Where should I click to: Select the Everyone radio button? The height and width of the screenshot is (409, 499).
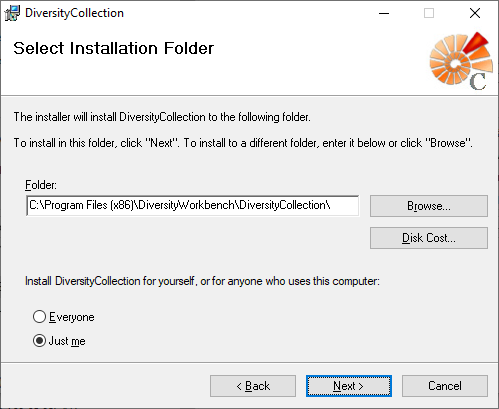point(39,317)
